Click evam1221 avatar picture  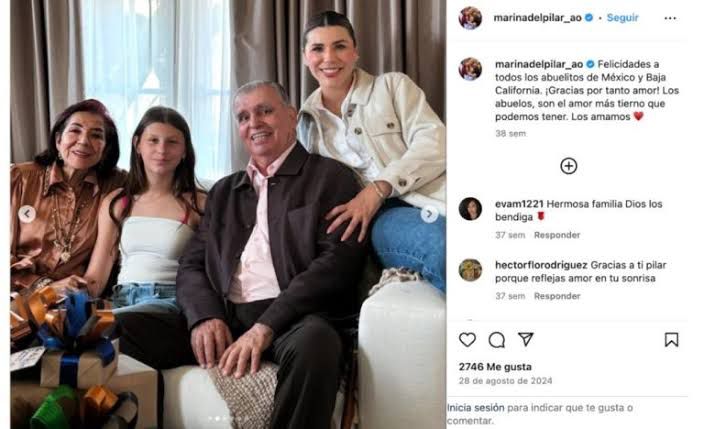[470, 209]
